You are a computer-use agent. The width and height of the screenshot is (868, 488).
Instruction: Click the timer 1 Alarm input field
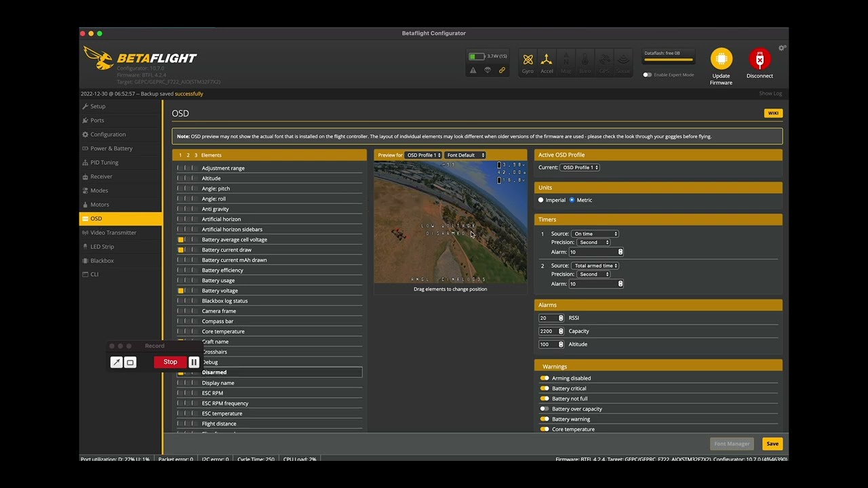pos(596,252)
